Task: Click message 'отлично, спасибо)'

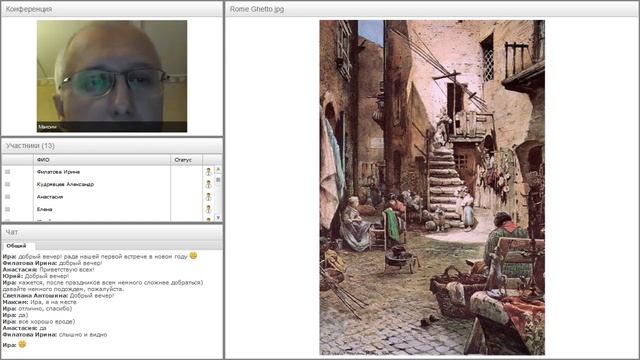Action: click(45, 308)
